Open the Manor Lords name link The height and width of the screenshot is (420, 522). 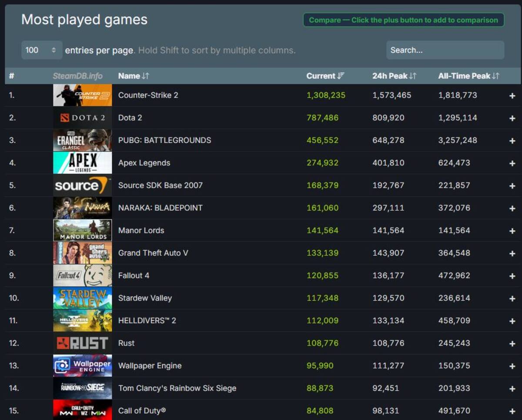[x=141, y=231]
